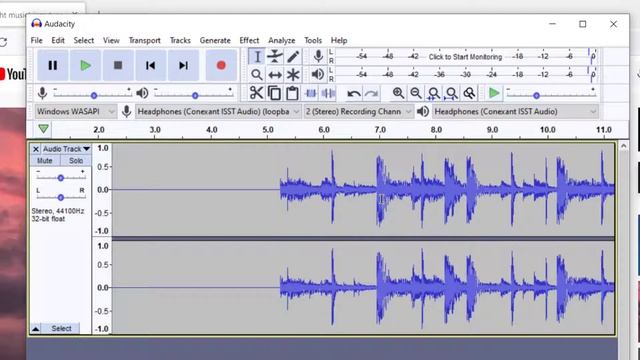The image size is (640, 360).
Task: Click the recording volume slider handle
Action: 94,96
